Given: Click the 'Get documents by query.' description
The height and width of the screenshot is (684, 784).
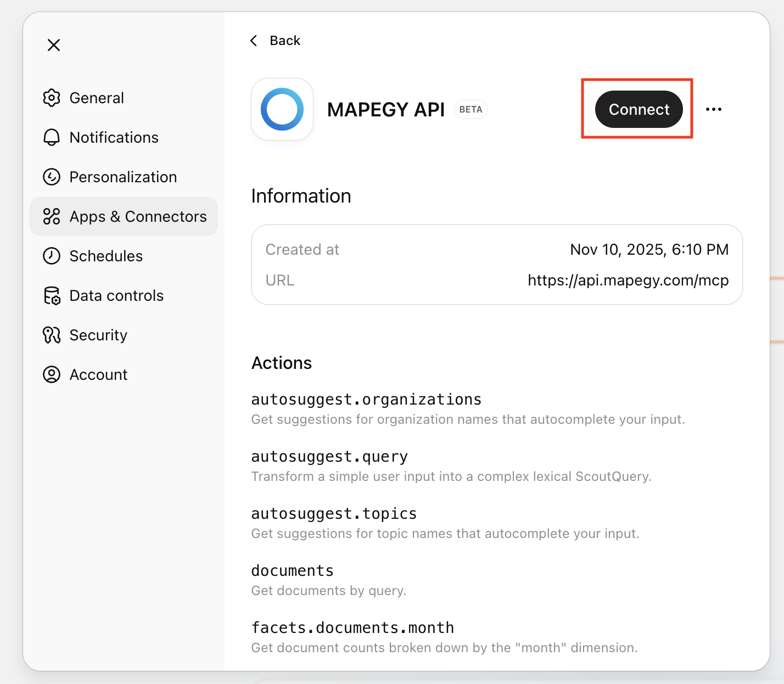Looking at the screenshot, I should [x=329, y=591].
